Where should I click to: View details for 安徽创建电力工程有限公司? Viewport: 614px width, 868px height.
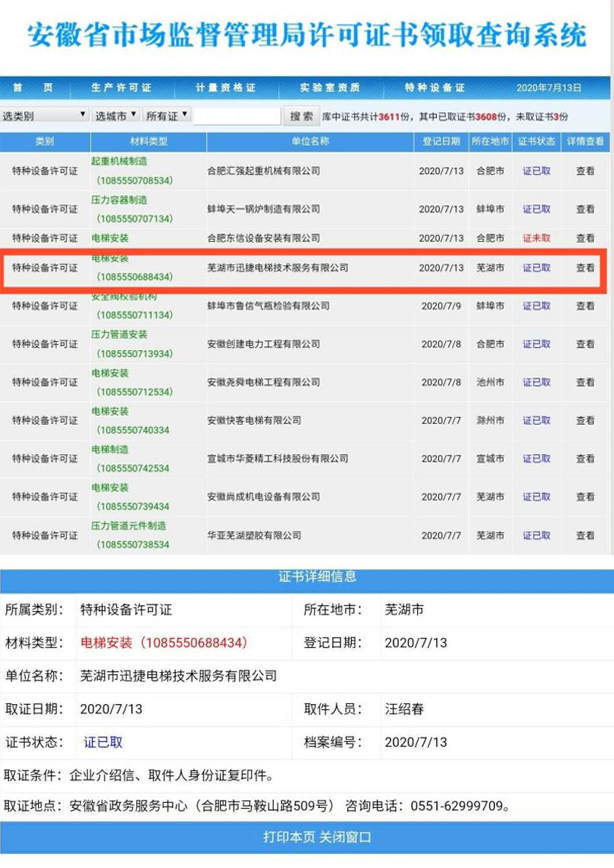point(585,344)
